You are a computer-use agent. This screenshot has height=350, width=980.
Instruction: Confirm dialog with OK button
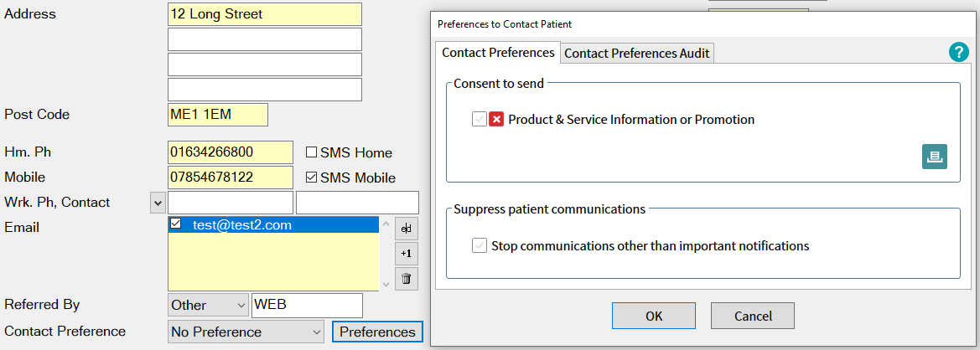[654, 316]
